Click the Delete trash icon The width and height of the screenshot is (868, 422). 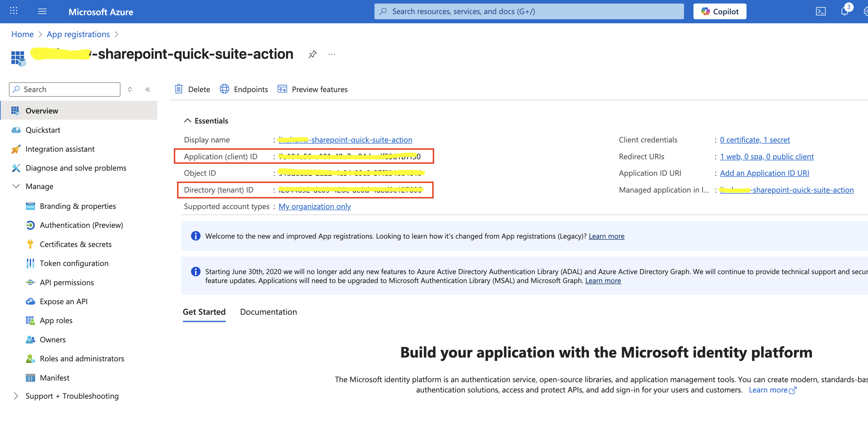click(179, 89)
